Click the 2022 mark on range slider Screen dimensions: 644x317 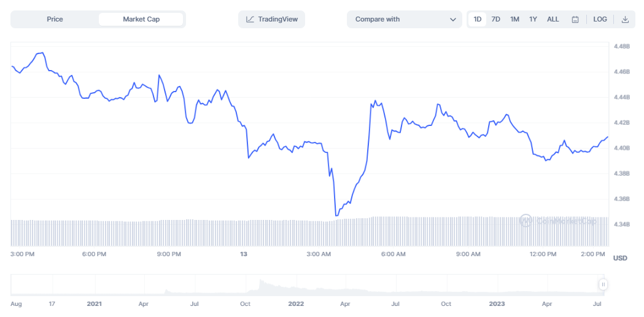tap(296, 303)
